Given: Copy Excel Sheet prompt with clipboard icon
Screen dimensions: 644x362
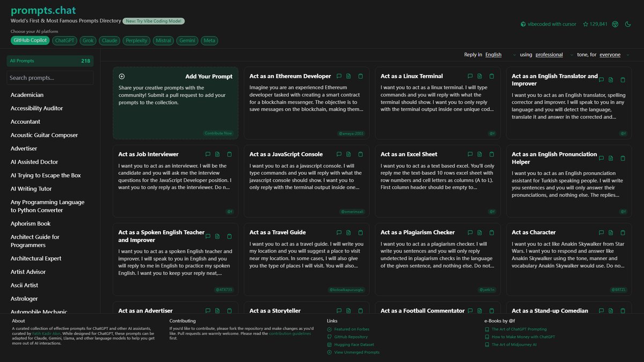Looking at the screenshot, I should coord(492,154).
